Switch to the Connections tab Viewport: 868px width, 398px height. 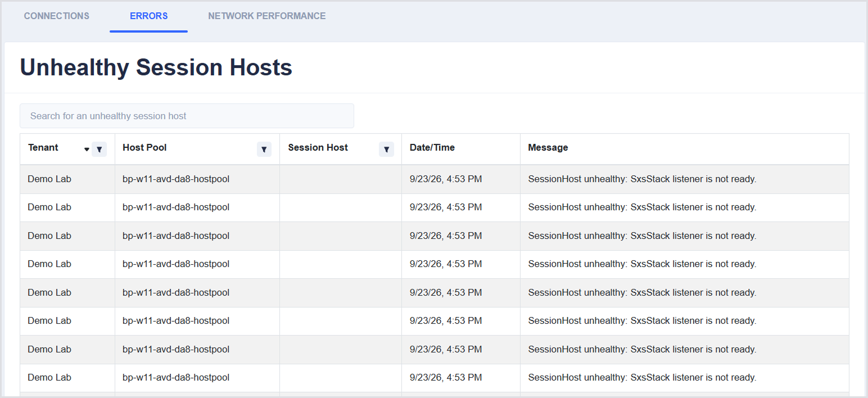[57, 16]
